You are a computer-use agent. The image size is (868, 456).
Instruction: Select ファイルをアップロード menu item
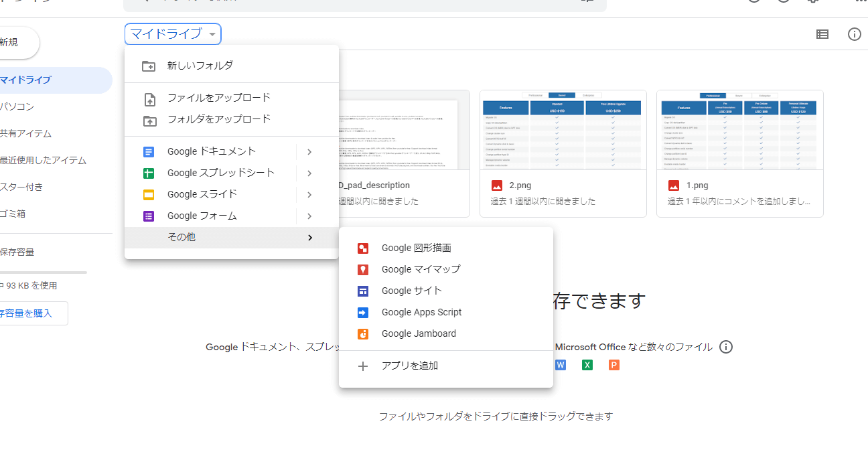click(232, 98)
